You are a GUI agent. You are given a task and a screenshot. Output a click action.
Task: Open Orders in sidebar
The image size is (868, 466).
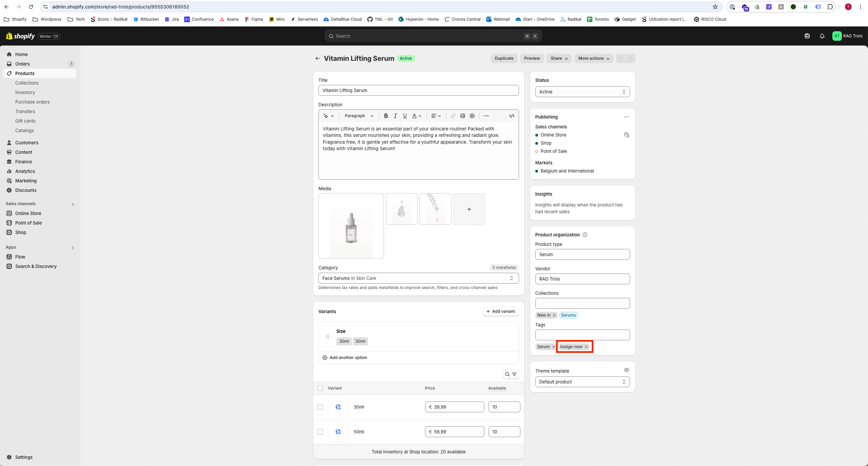pyautogui.click(x=40, y=64)
